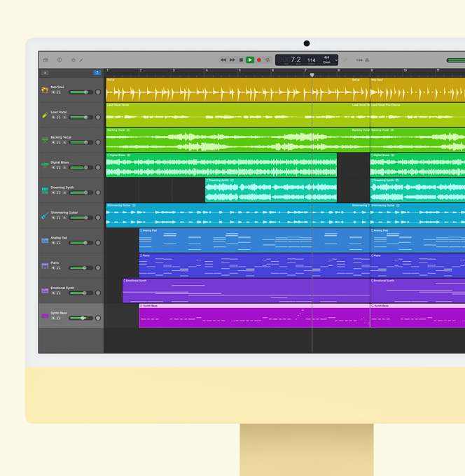Click the Shimmering Guitar track icon
The width and height of the screenshot is (465, 476).
tap(45, 215)
